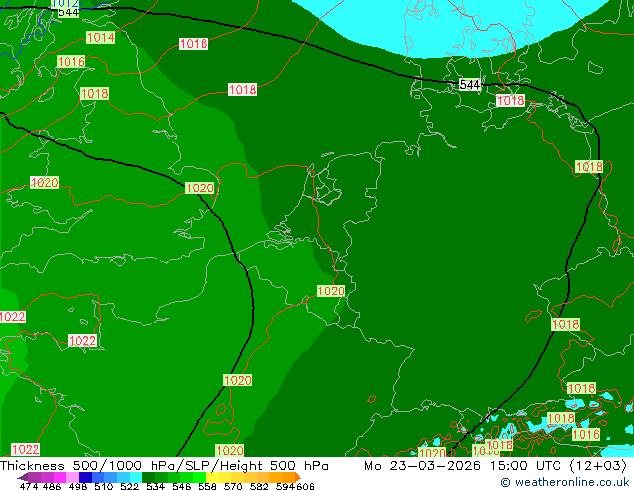The image size is (634, 490).
Task: Click the 1014 pressure label
Action: tap(100, 38)
